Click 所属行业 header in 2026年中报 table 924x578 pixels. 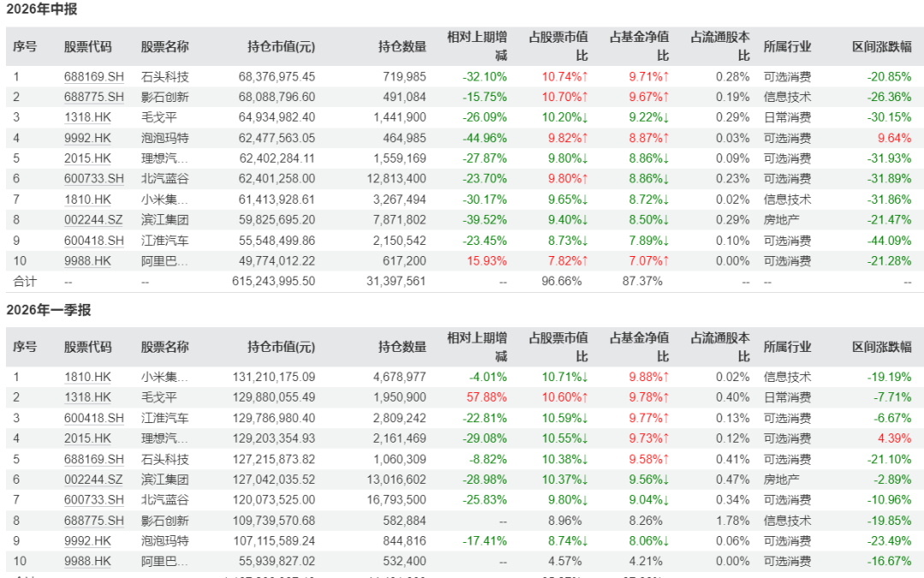pos(787,46)
